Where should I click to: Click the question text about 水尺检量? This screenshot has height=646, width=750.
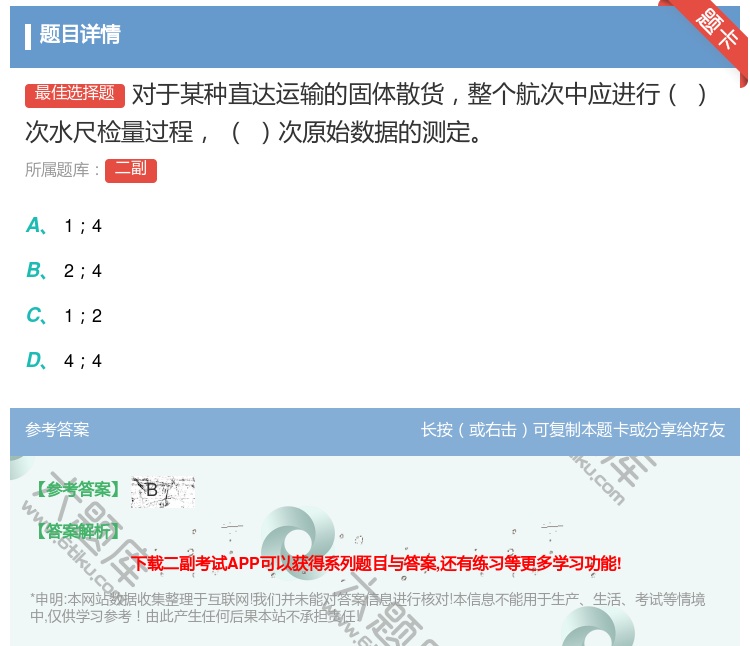[x=366, y=113]
